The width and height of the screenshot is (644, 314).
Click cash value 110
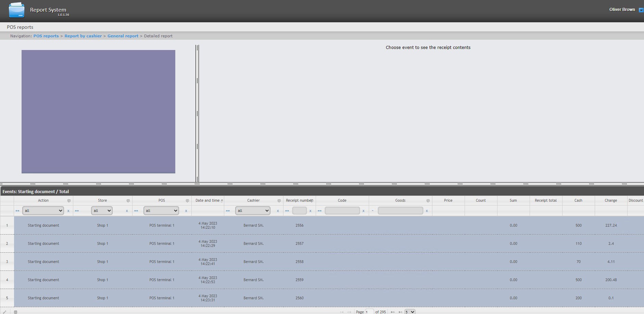[x=579, y=243]
